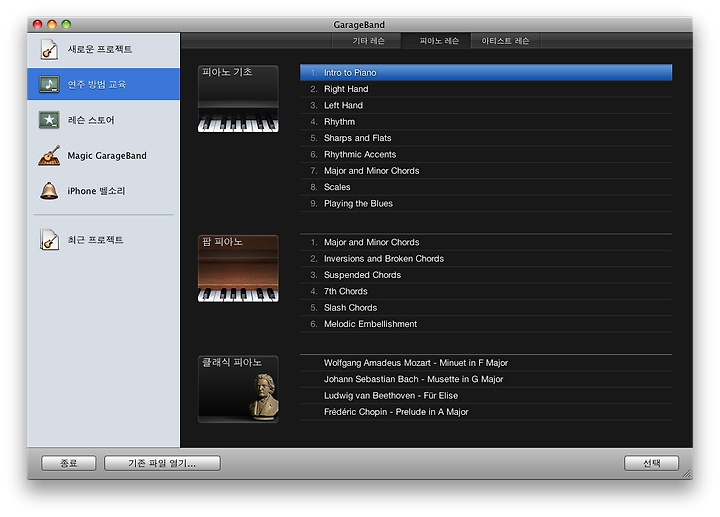Open the Magic GarageBand sidebar label
The width and height of the screenshot is (720, 517).
point(107,156)
